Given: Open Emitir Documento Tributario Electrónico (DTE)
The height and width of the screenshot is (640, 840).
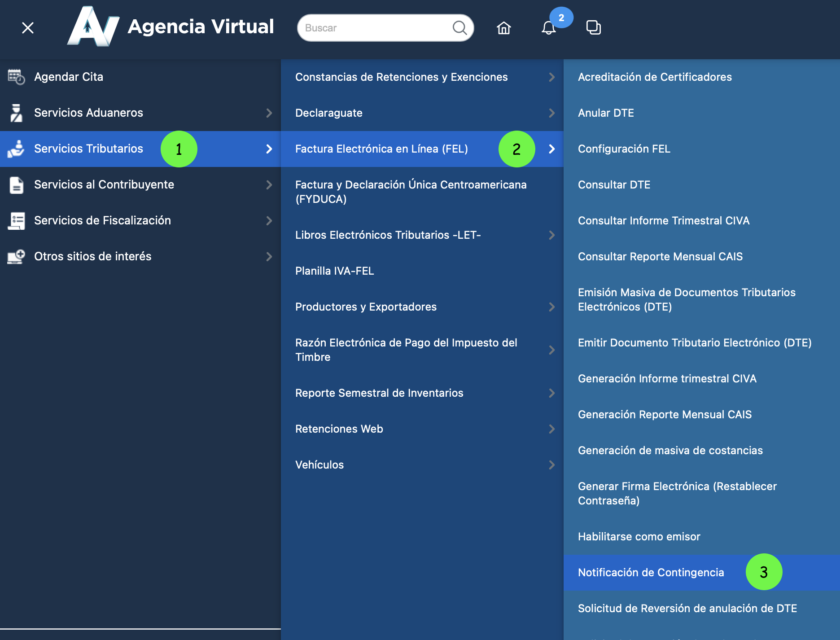Looking at the screenshot, I should coord(702,342).
